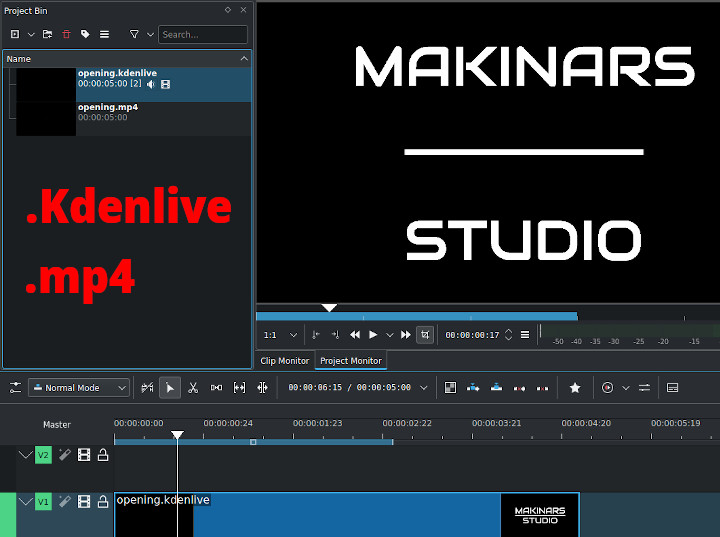Toggle use timeline zone for insert icon
Image resolution: width=720 pixels, height=537 pixels.
point(147,388)
